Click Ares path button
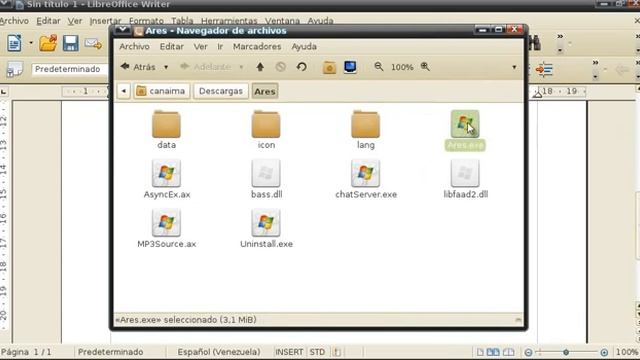The width and height of the screenshot is (640, 360). tap(265, 91)
